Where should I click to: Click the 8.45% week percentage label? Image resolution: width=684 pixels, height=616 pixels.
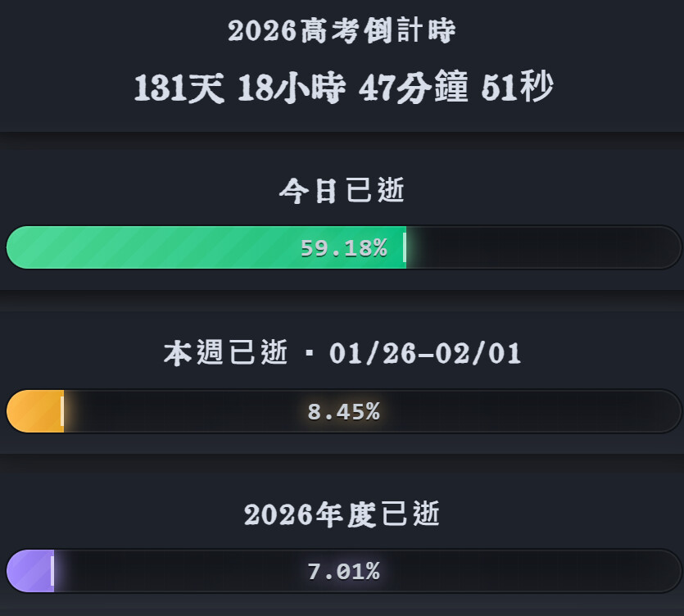[343, 412]
